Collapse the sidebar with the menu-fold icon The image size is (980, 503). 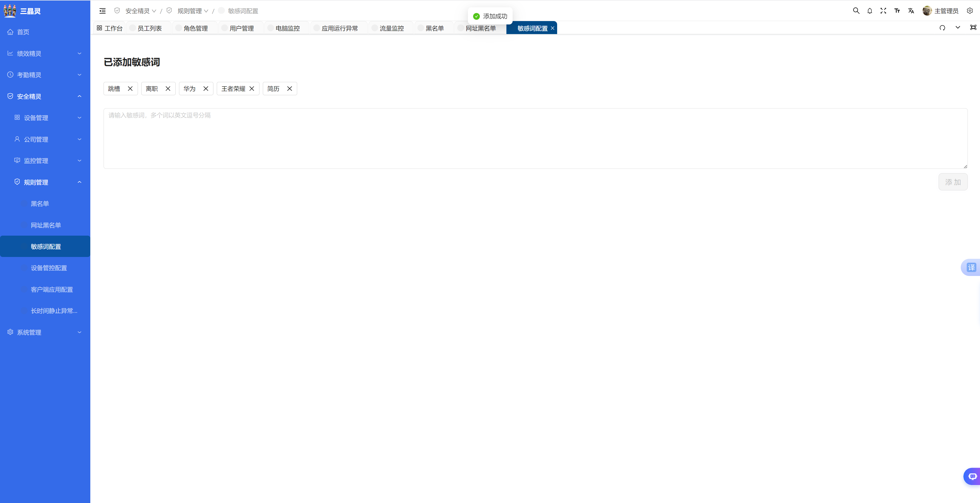102,11
